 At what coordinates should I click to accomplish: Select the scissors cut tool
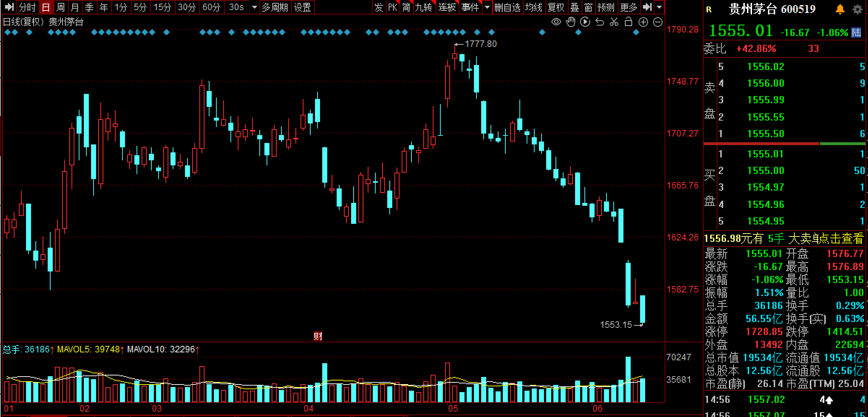point(614,22)
